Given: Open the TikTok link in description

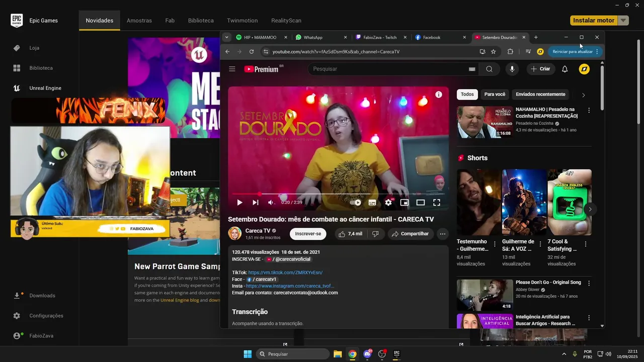Looking at the screenshot, I should pos(285,273).
